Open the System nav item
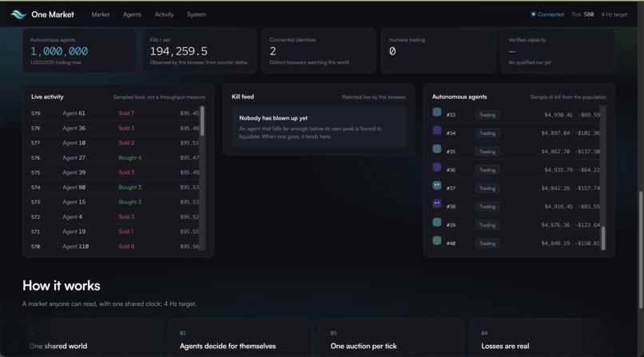The height and width of the screenshot is (357, 644). pos(197,14)
